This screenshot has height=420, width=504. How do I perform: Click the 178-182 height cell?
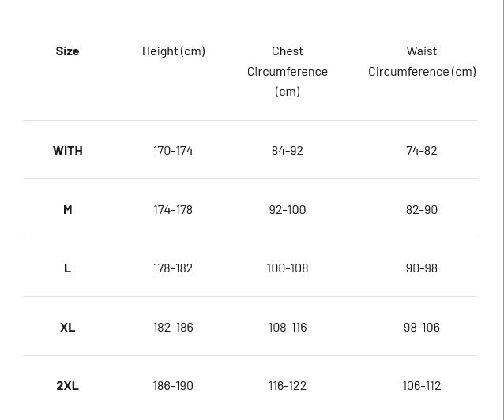[173, 268]
